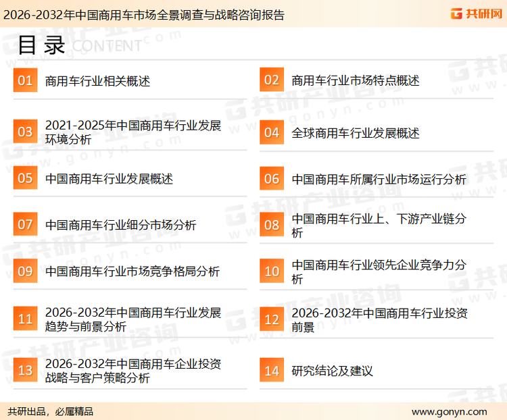Select the orange 09 chapter number box
The width and height of the screenshot is (507, 420).
pyautogui.click(x=25, y=271)
